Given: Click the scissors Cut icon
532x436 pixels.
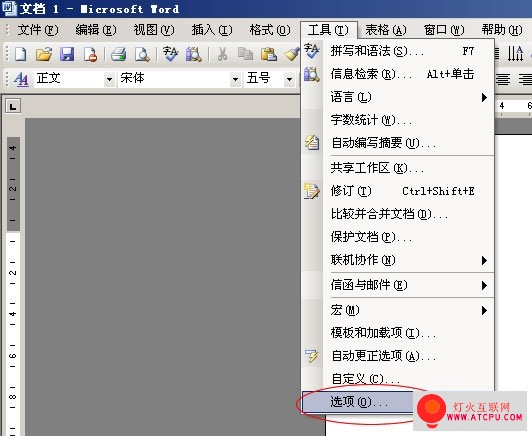Looking at the screenshot, I should pos(222,54).
